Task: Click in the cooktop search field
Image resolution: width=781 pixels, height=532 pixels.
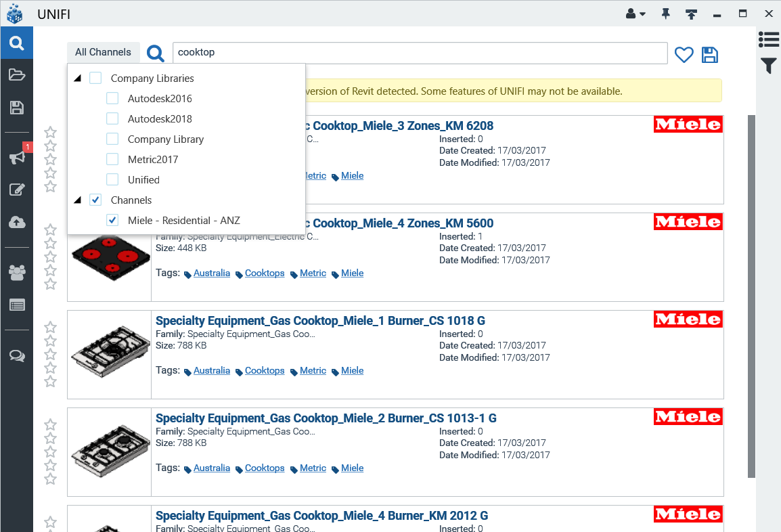Action: (x=420, y=53)
